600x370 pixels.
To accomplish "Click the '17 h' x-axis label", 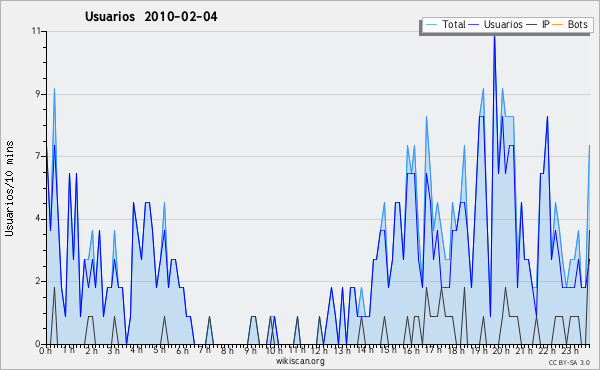I will (433, 350).
